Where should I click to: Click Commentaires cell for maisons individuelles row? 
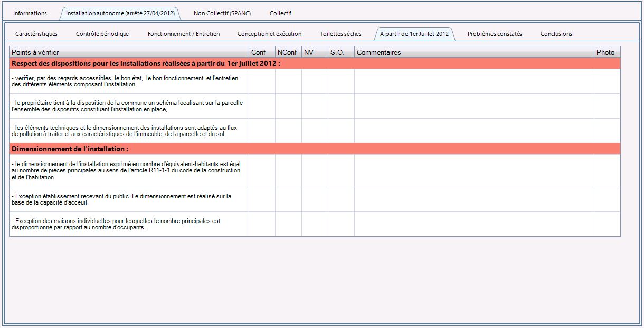pyautogui.click(x=474, y=224)
